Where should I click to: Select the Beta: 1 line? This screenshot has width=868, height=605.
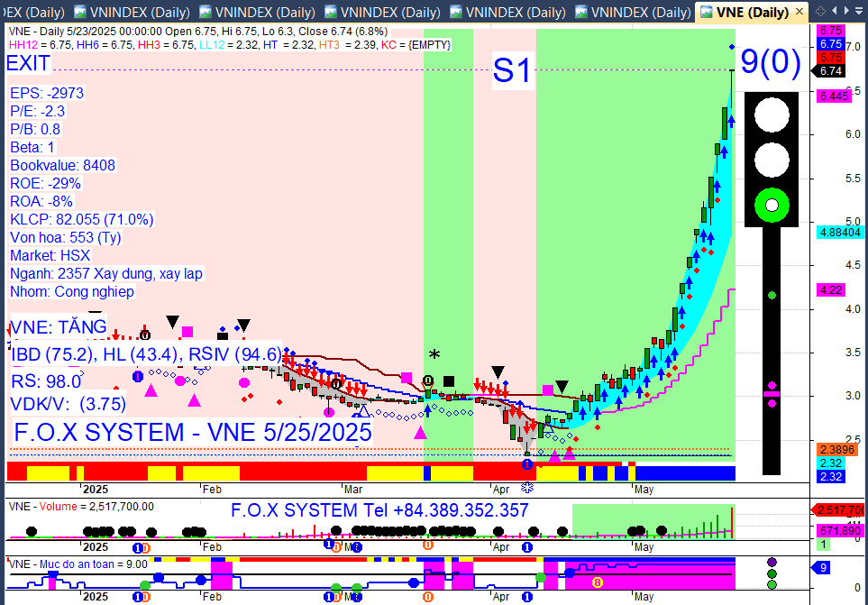pyautogui.click(x=32, y=147)
